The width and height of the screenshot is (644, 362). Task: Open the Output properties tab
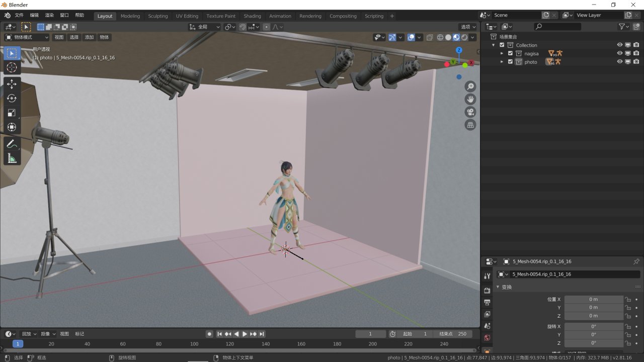(487, 302)
